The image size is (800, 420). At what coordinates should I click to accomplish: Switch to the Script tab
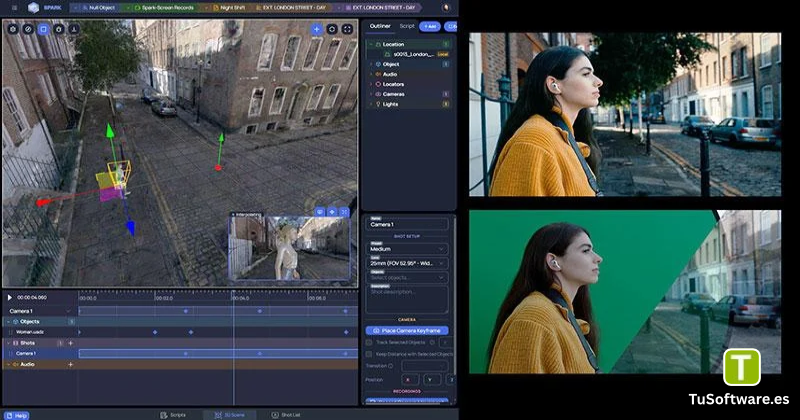407,26
